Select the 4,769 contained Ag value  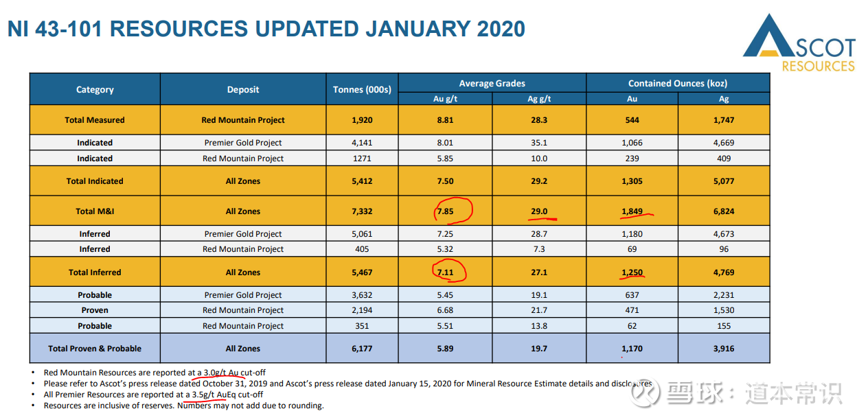tap(724, 272)
